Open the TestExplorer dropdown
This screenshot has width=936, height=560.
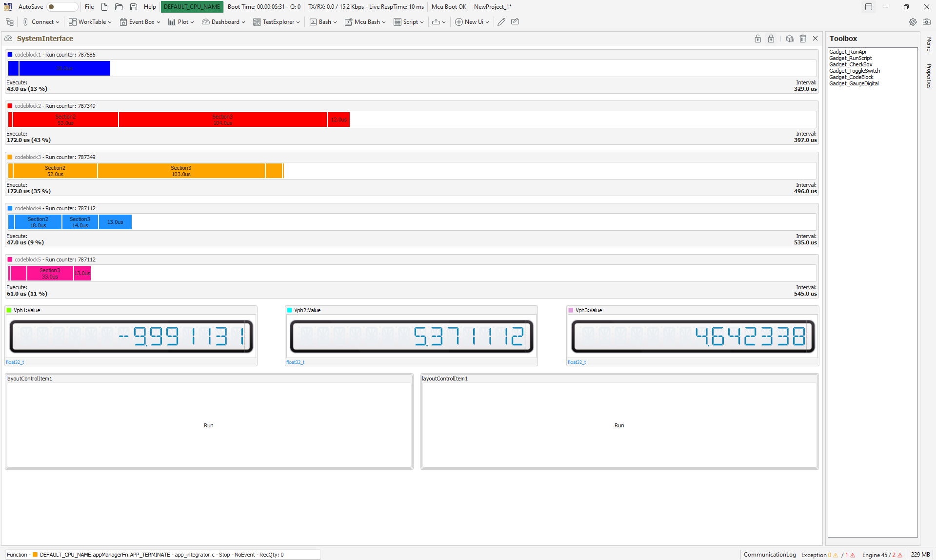(x=277, y=22)
